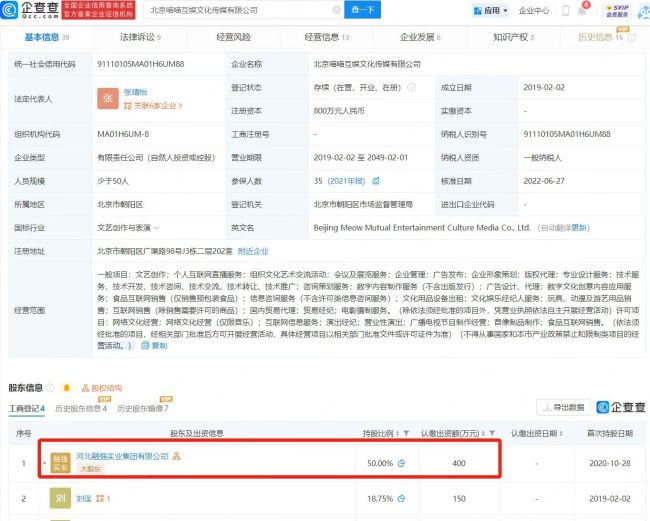The height and width of the screenshot is (521, 650).
Task: Expand row of 河北融强实业集团有限公司 with plus
Action: [x=44, y=463]
